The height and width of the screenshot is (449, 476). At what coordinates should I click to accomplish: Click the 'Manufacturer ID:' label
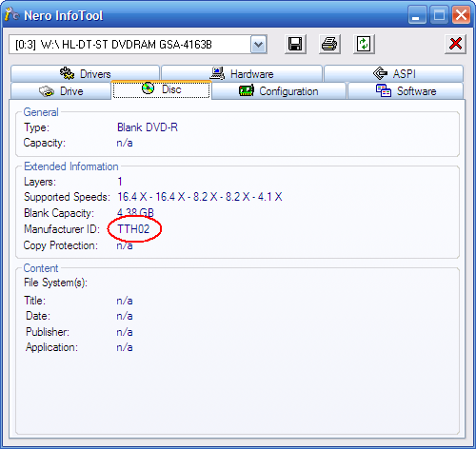coord(62,229)
